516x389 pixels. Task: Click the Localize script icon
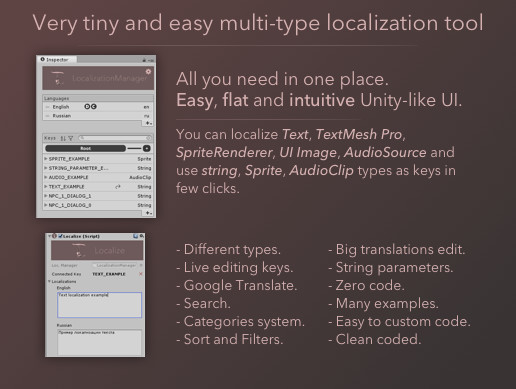[55, 236]
